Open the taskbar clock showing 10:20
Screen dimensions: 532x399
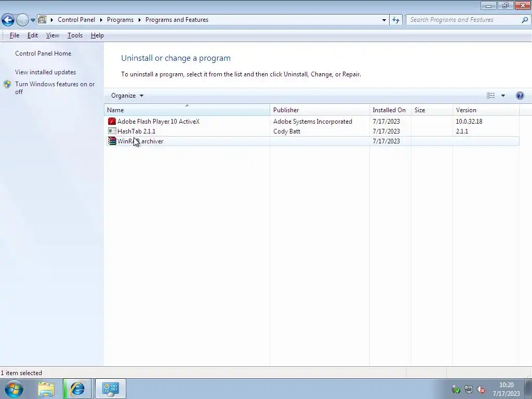point(506,389)
